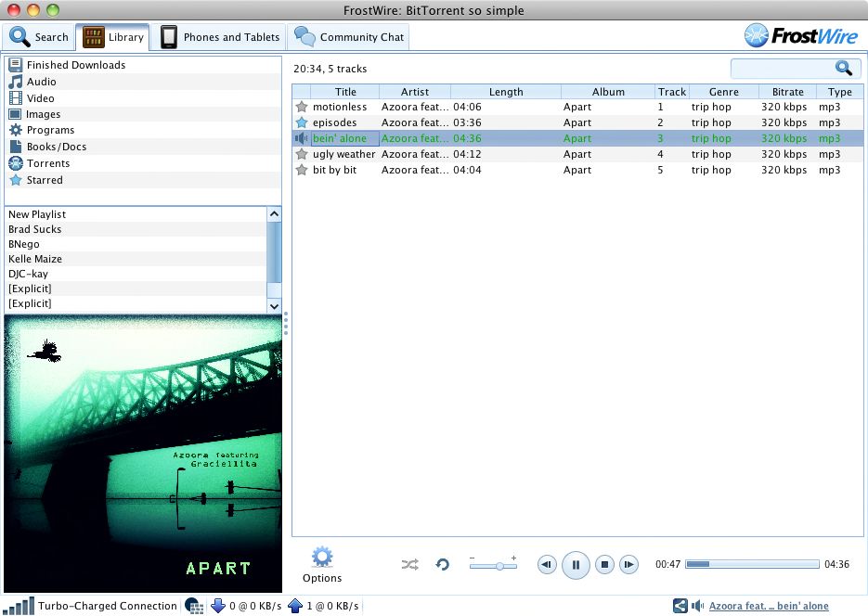Click the share icon in status bar
Viewport: 868px width, 616px height.
coord(680,606)
